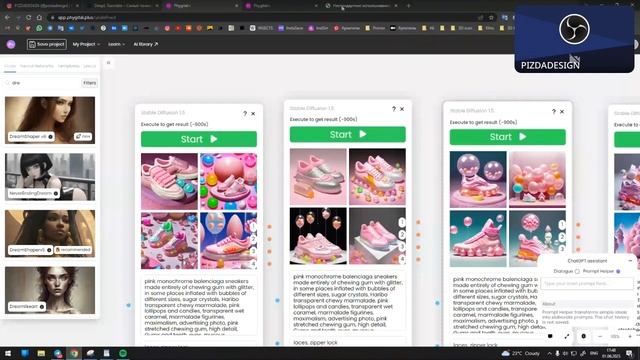This screenshot has width=640, height=360.
Task: Select the DreamShaper v5 model card
Action: pyautogui.click(x=50, y=233)
